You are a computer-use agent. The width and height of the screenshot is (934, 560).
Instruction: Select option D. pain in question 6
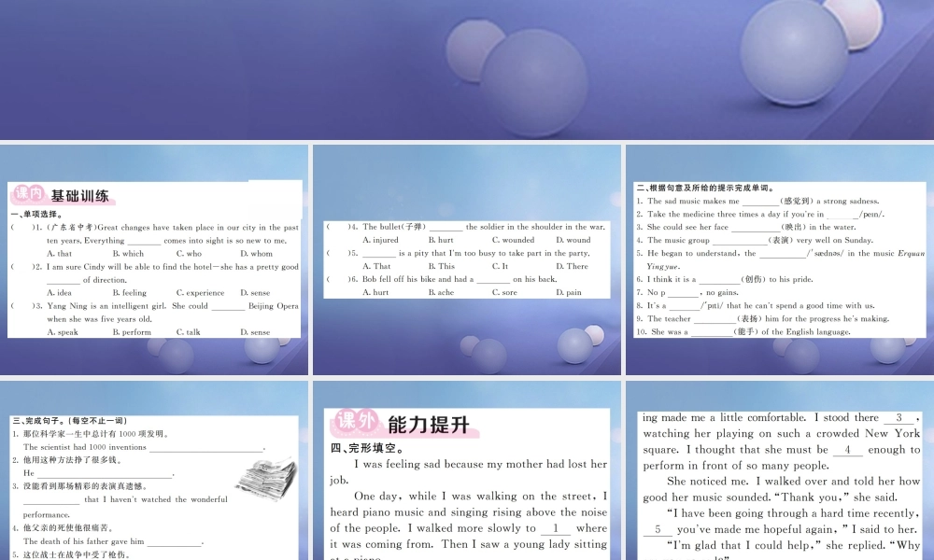coord(568,292)
